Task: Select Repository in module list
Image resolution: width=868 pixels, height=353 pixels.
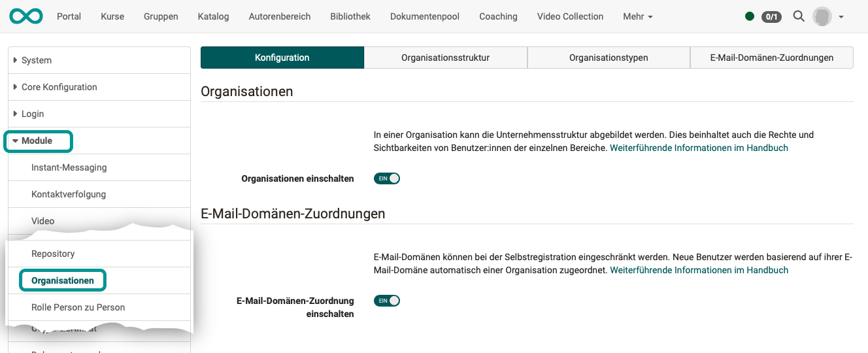Action: click(98, 254)
